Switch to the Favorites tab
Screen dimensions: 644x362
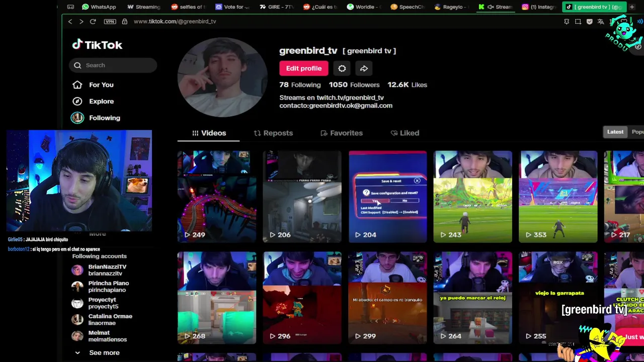tap(341, 133)
